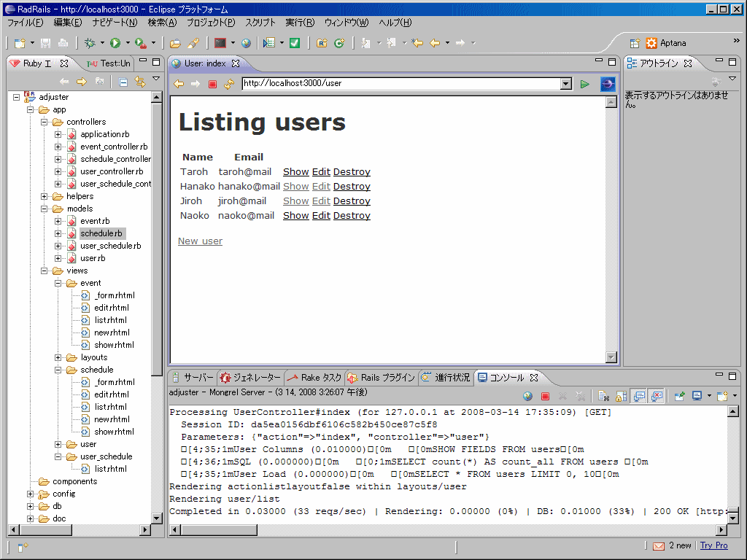The height and width of the screenshot is (560, 747).
Task: Expand the layouts folder
Action: [58, 357]
